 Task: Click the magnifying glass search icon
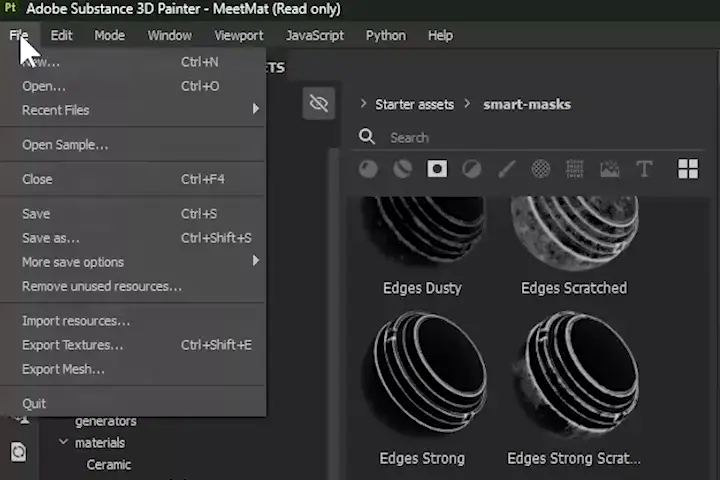pyautogui.click(x=367, y=136)
